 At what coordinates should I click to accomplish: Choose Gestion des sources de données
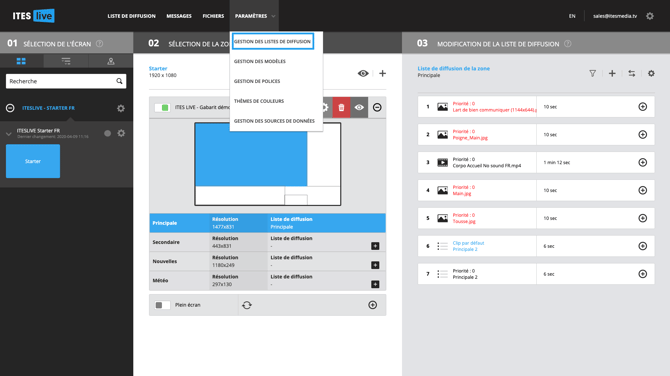tap(274, 121)
